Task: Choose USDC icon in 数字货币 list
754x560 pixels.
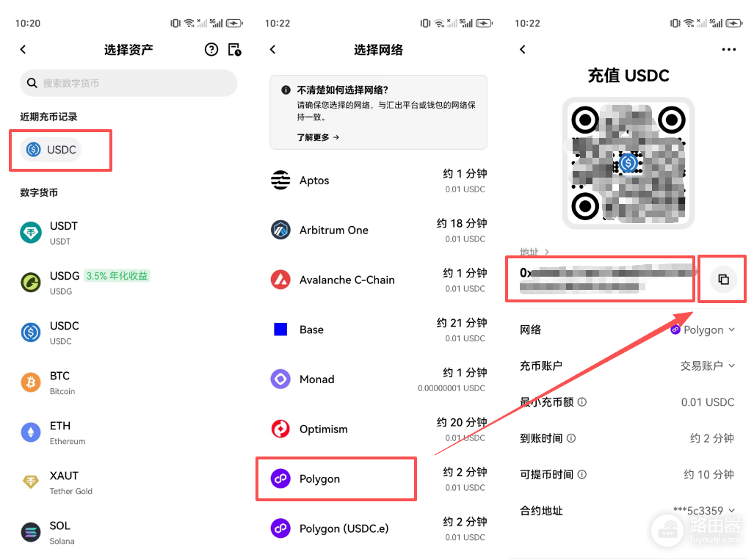Action: [31, 332]
